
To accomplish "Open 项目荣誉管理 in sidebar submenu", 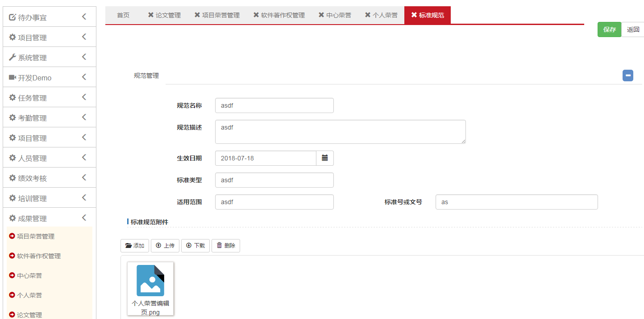I will click(x=36, y=236).
